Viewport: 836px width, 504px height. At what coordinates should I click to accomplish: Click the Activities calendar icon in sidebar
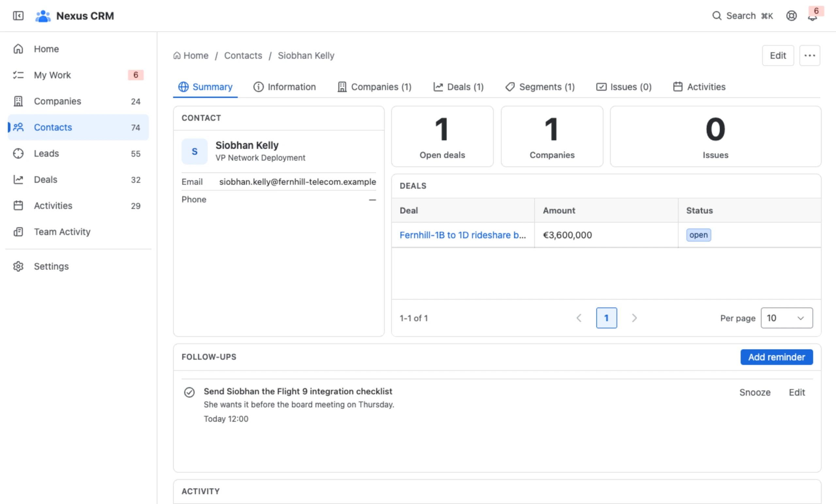click(x=18, y=206)
